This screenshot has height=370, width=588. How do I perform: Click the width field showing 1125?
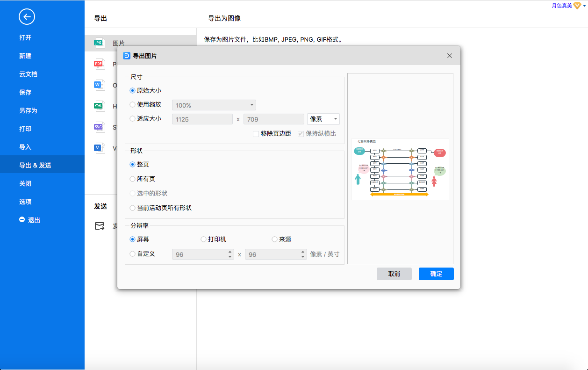pos(202,119)
